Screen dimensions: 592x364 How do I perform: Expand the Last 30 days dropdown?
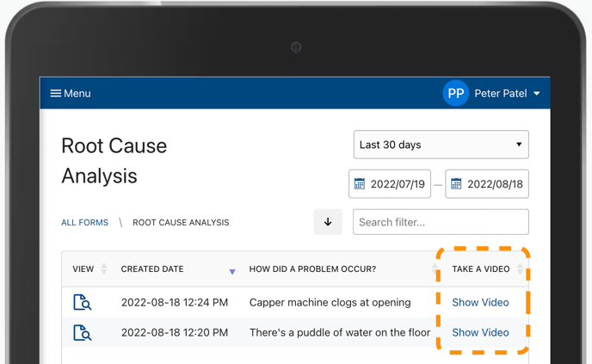[441, 145]
